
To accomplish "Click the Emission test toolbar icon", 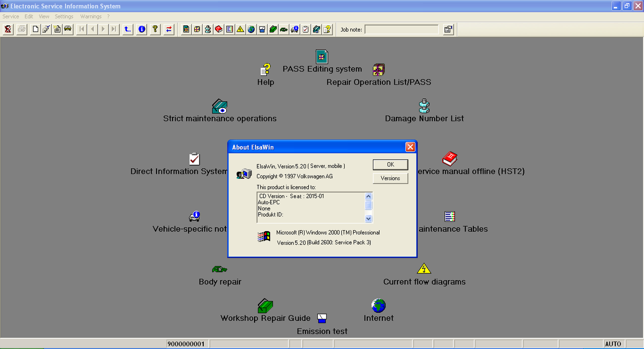I will click(x=262, y=29).
